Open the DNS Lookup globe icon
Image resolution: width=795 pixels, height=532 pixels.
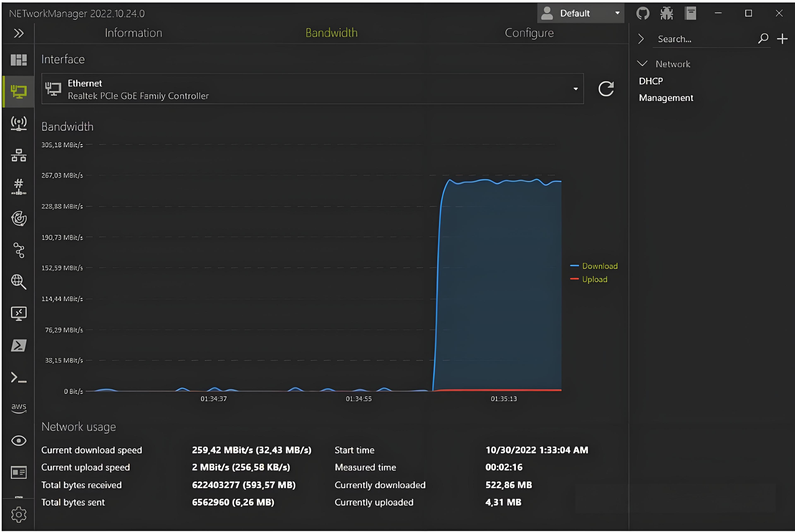pos(19,282)
